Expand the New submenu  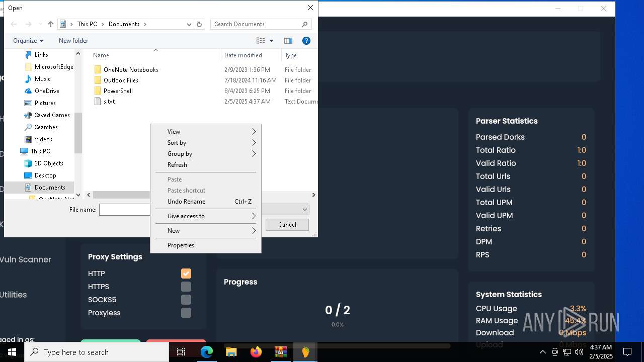click(x=206, y=231)
